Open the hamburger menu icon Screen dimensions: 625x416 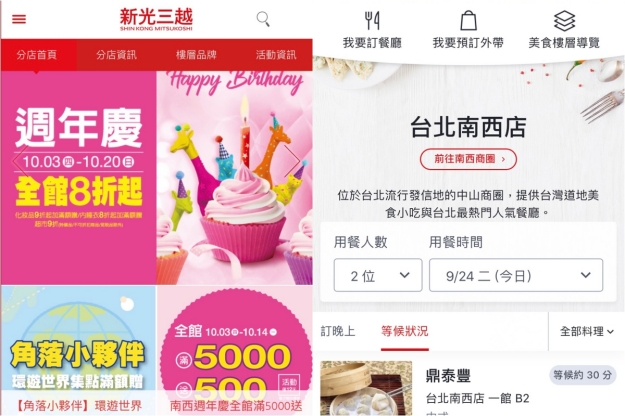point(19,19)
